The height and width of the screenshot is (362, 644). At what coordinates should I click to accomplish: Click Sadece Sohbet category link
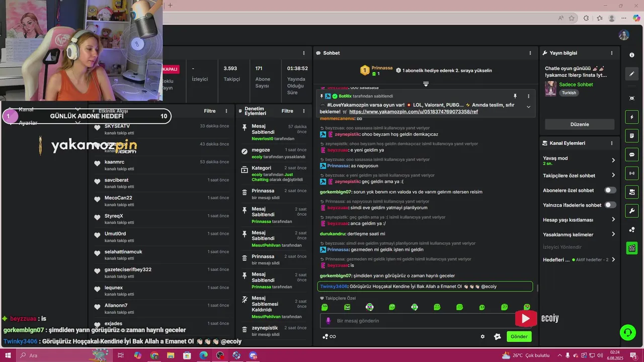576,84
